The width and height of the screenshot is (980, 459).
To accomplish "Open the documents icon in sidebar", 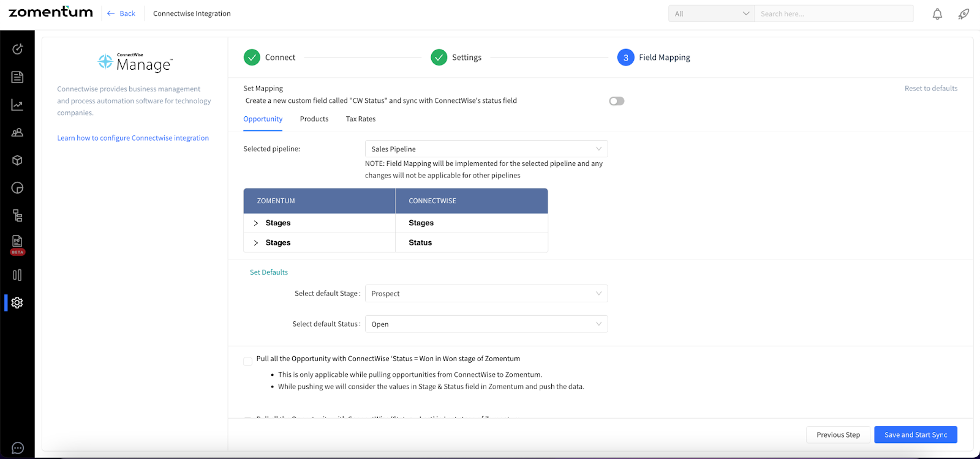I will click(17, 77).
